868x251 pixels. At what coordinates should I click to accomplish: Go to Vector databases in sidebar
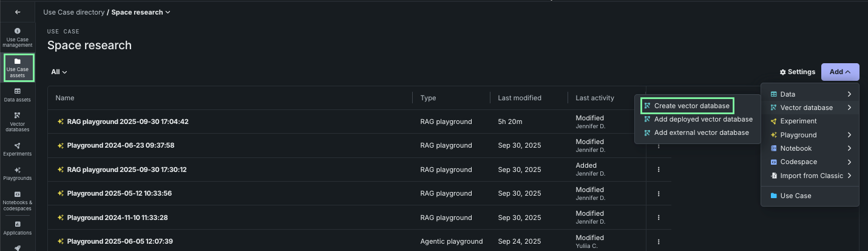18,122
